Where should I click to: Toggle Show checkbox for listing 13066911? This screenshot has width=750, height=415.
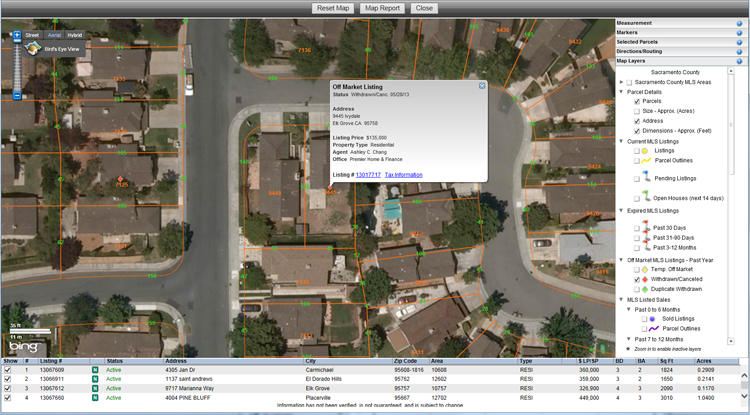pos(9,379)
